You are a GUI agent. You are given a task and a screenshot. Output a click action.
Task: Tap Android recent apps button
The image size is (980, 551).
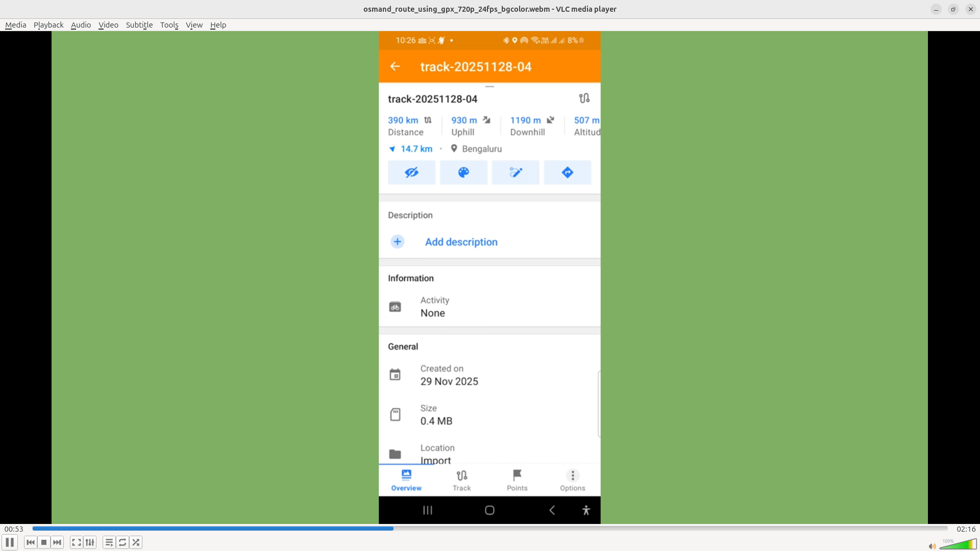point(428,510)
